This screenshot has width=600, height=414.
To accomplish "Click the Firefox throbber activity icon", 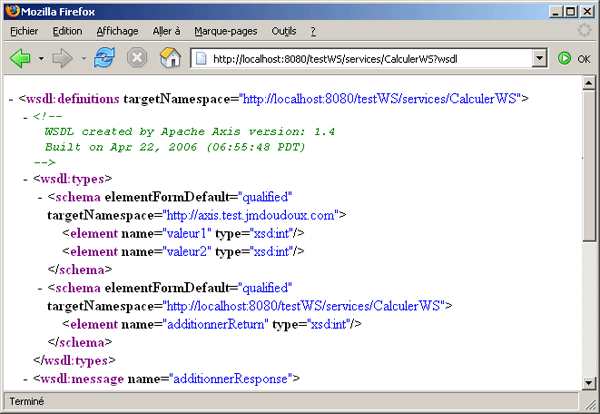I will tap(584, 31).
